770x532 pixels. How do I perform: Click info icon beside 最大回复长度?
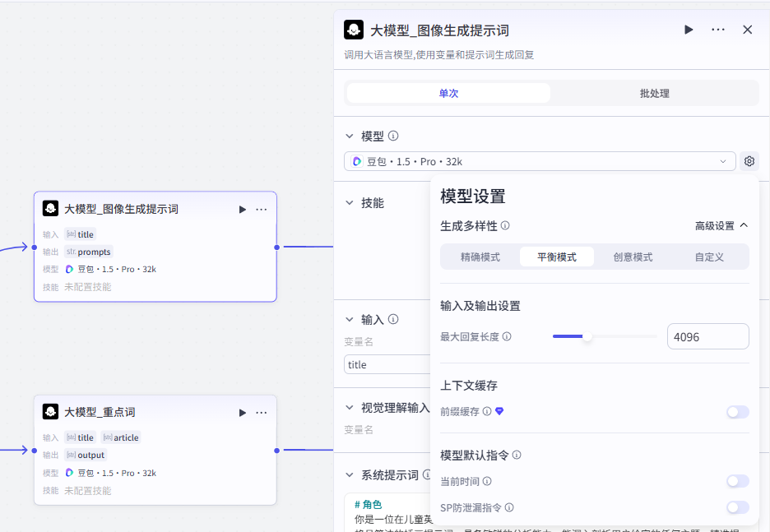click(x=507, y=336)
